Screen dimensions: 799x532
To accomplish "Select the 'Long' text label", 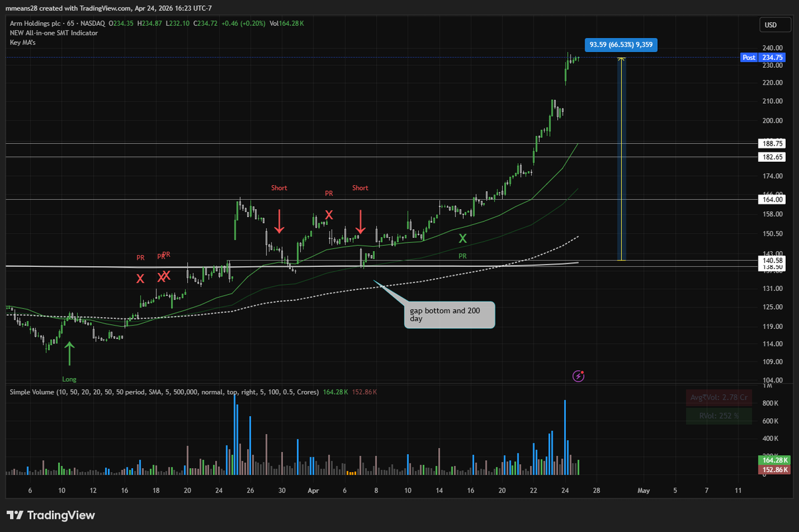I will [69, 379].
